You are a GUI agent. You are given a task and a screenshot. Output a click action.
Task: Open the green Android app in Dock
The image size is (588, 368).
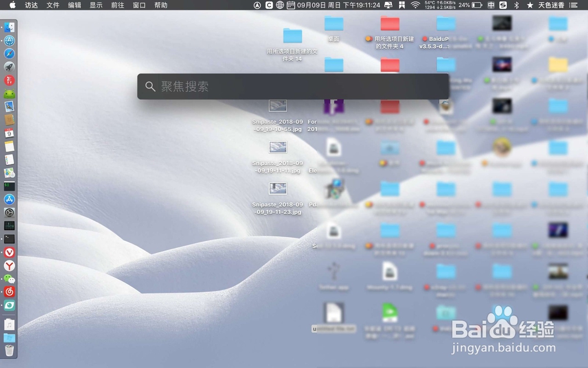(x=9, y=94)
